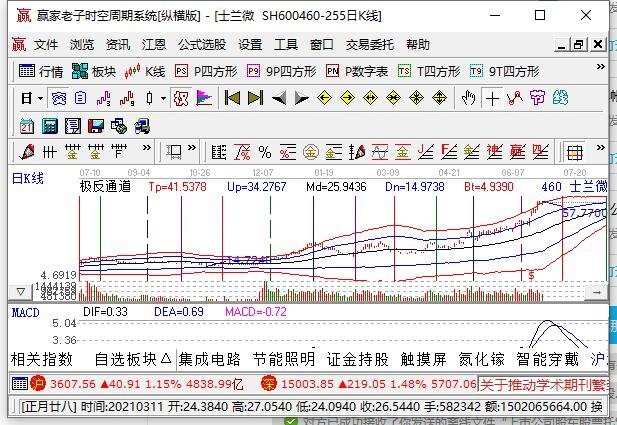Toggle the crosshair cursor tool
The image size is (617, 425).
point(492,98)
